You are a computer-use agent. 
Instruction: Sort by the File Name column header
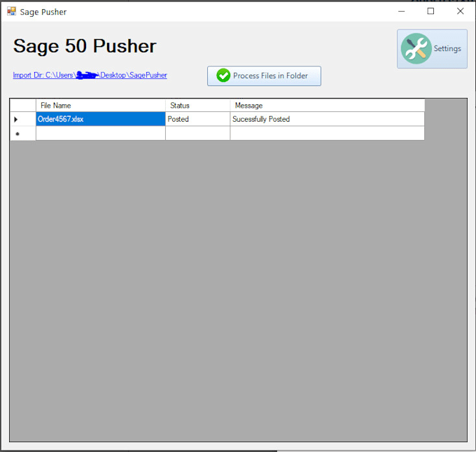(x=101, y=105)
